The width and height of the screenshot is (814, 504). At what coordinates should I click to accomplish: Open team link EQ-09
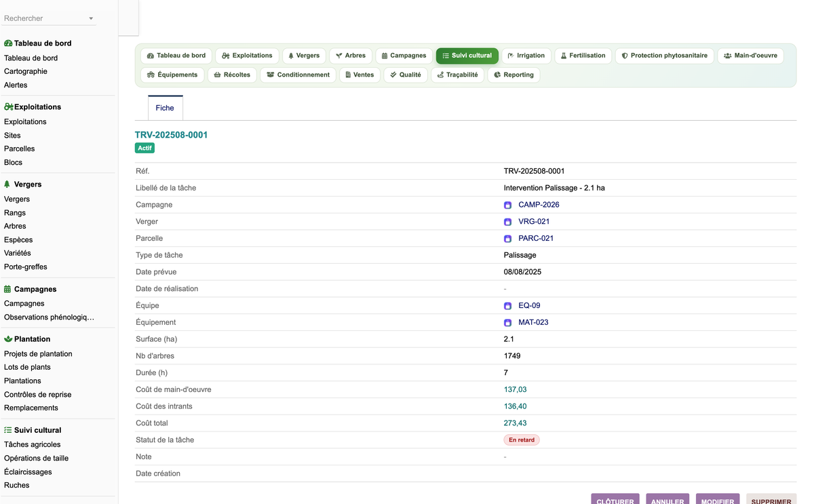[x=529, y=306]
